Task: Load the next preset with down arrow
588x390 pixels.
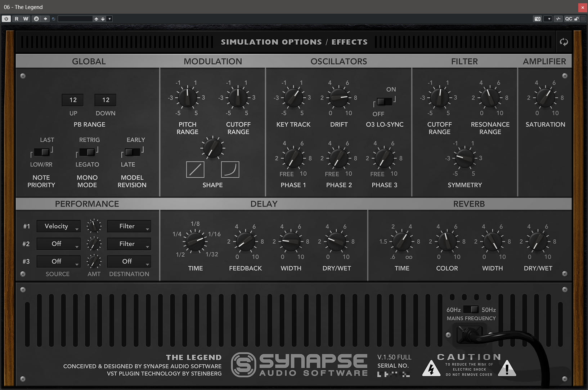Action: point(103,19)
